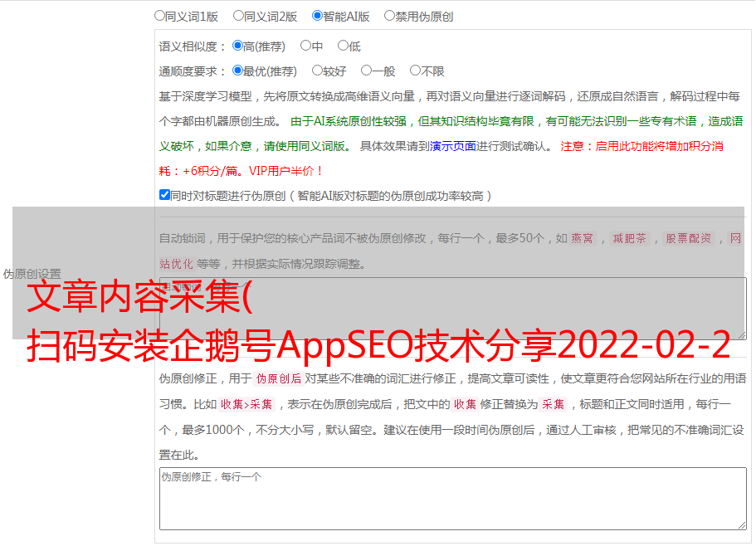Image resolution: width=756 pixels, height=546 pixels.
Task: Set 通顺度要求 to 最优(推荐)
Action: (237, 71)
